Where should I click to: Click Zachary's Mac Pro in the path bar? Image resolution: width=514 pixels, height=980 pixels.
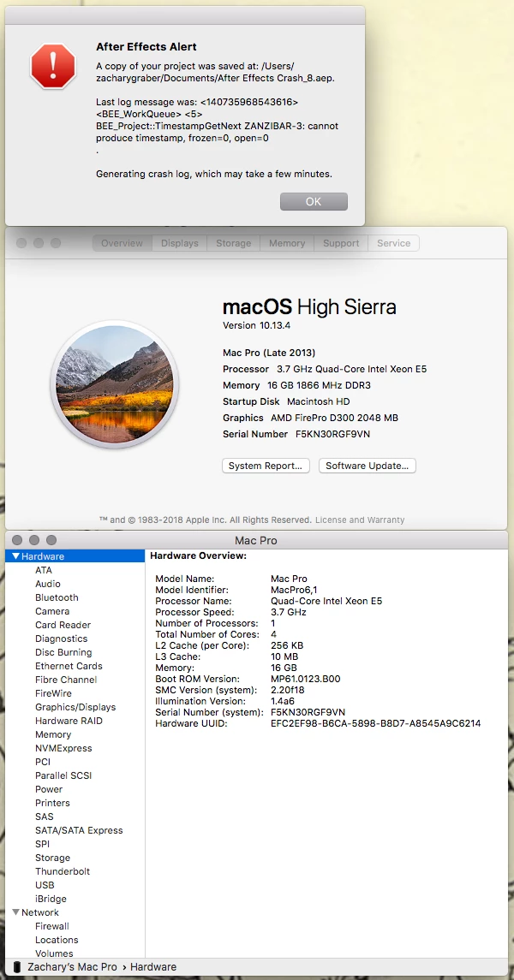73,967
